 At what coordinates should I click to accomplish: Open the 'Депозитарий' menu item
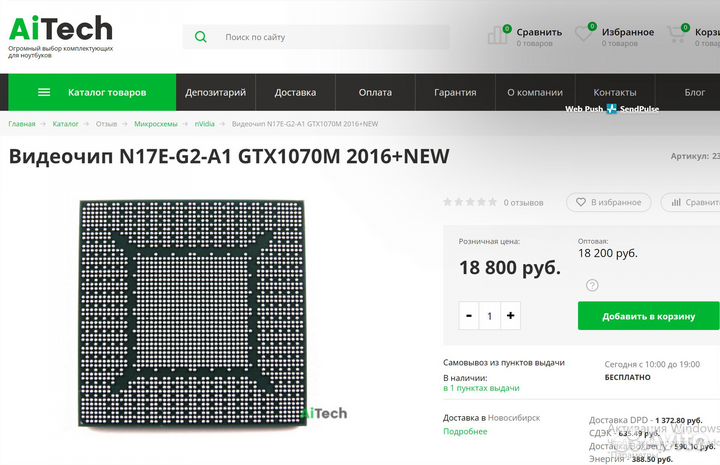click(215, 92)
